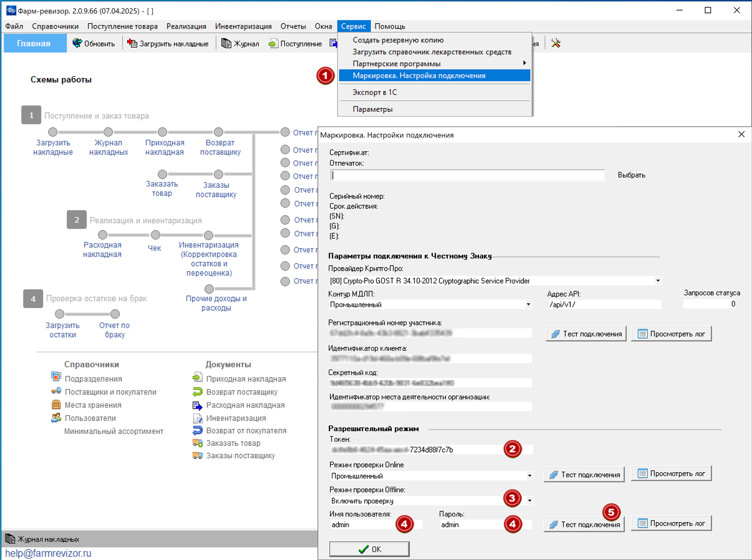This screenshot has width=752, height=560.
Task: Click the Приходная накладная document icon
Action: tap(197, 378)
